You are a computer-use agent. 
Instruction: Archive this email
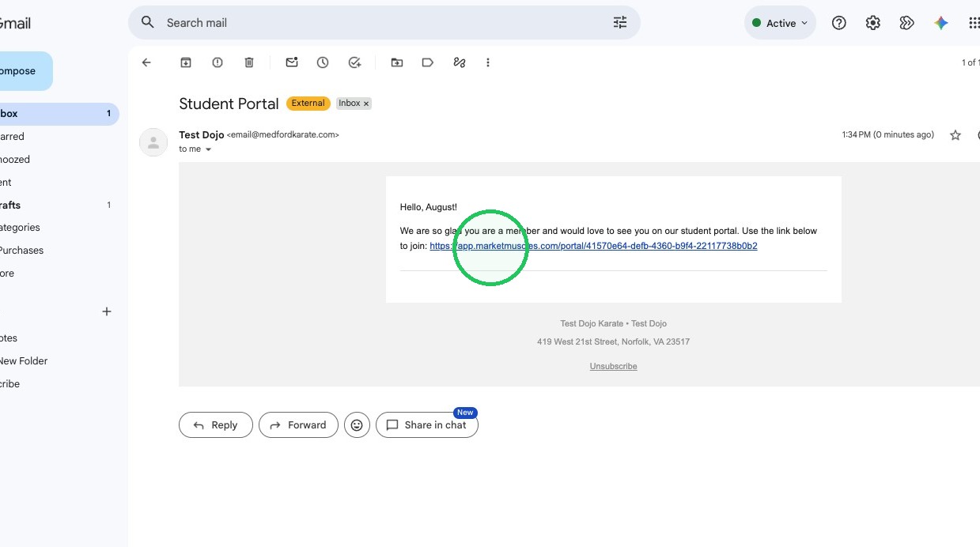coord(186,62)
